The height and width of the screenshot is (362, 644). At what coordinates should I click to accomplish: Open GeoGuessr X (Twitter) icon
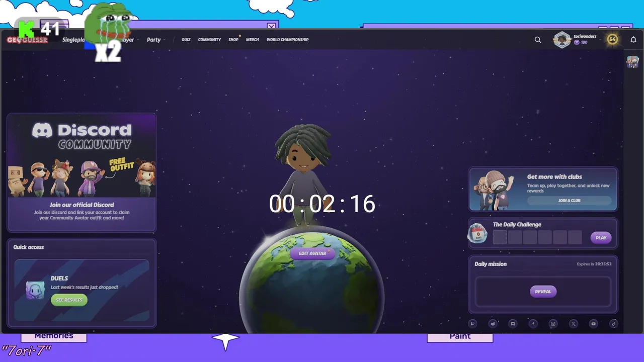[x=573, y=324]
